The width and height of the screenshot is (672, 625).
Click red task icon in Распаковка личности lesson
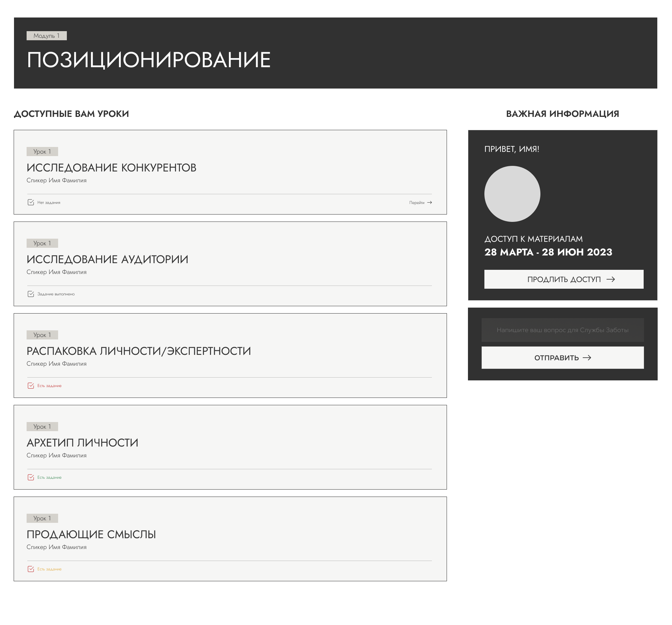31,386
